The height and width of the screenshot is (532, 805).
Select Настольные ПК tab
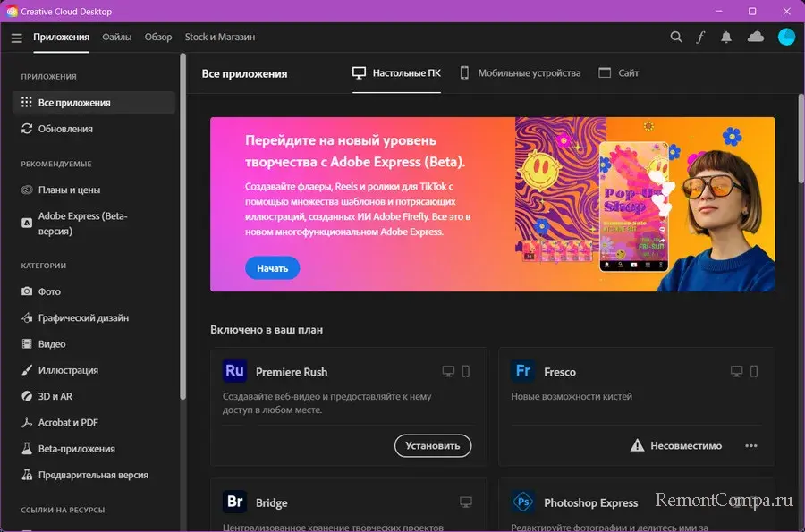tap(396, 72)
